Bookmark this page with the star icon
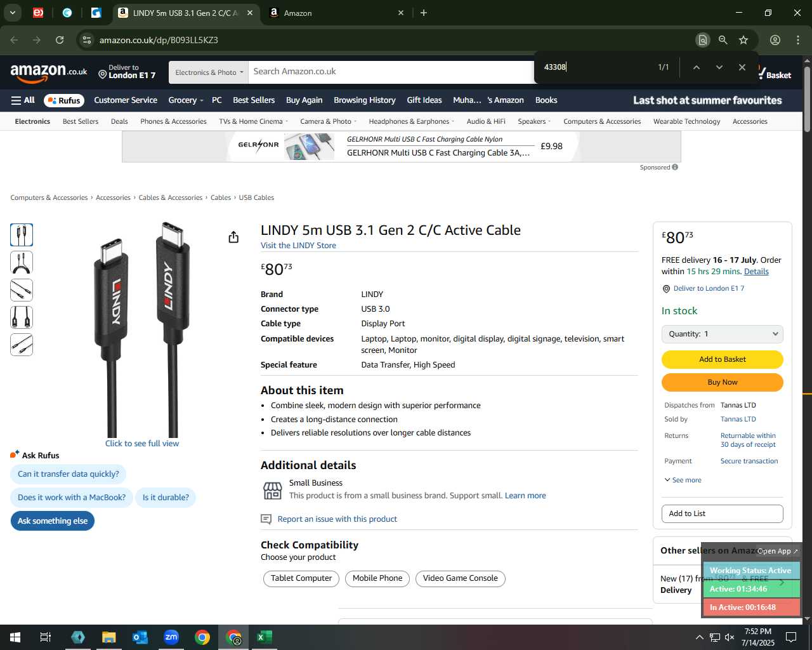812x650 pixels. click(743, 40)
